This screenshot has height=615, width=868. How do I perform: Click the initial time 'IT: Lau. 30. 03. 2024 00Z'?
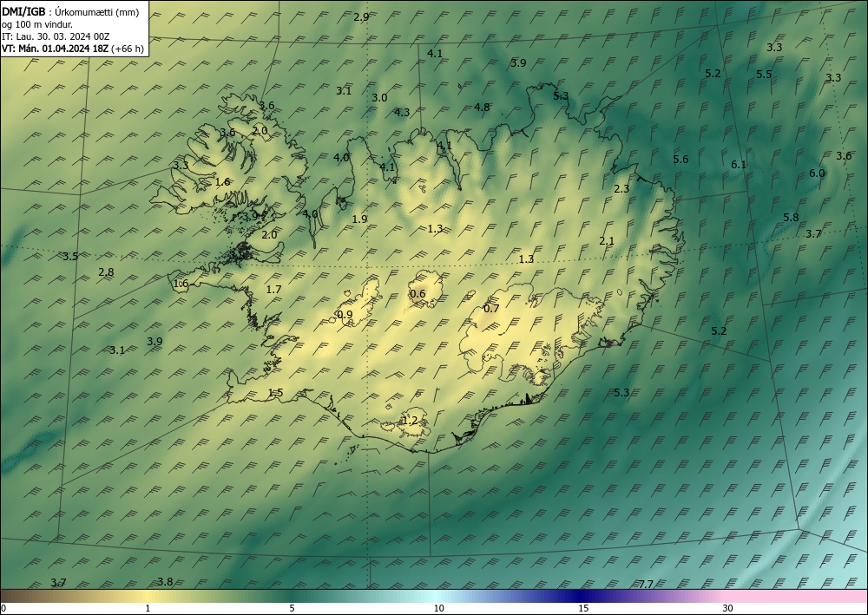coord(56,36)
